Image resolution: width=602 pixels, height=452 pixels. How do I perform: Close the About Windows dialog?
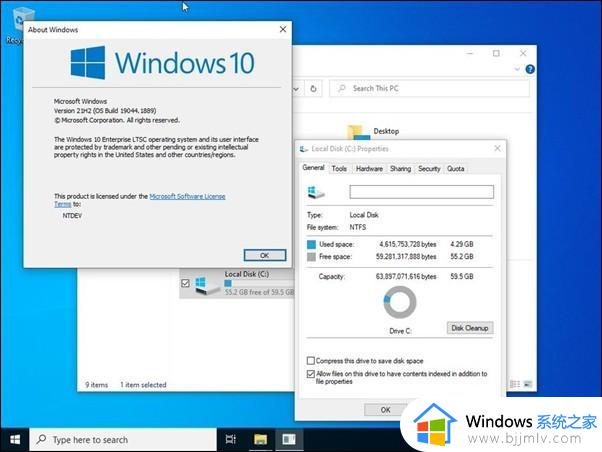click(x=283, y=29)
